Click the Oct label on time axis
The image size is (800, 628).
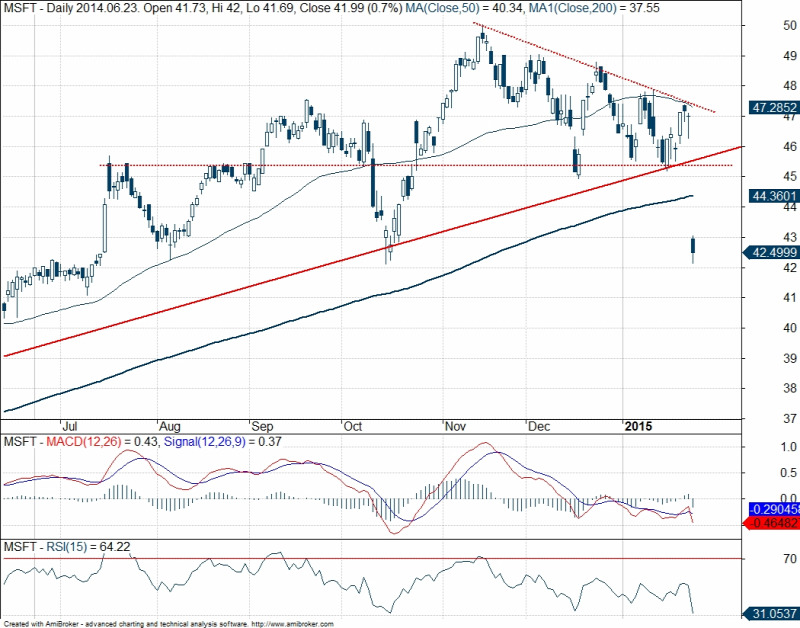(x=353, y=426)
